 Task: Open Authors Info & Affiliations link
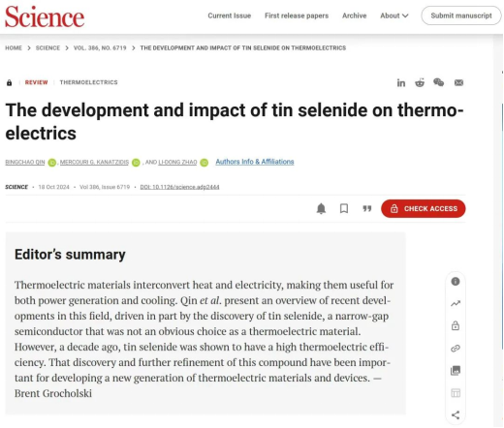coord(255,162)
